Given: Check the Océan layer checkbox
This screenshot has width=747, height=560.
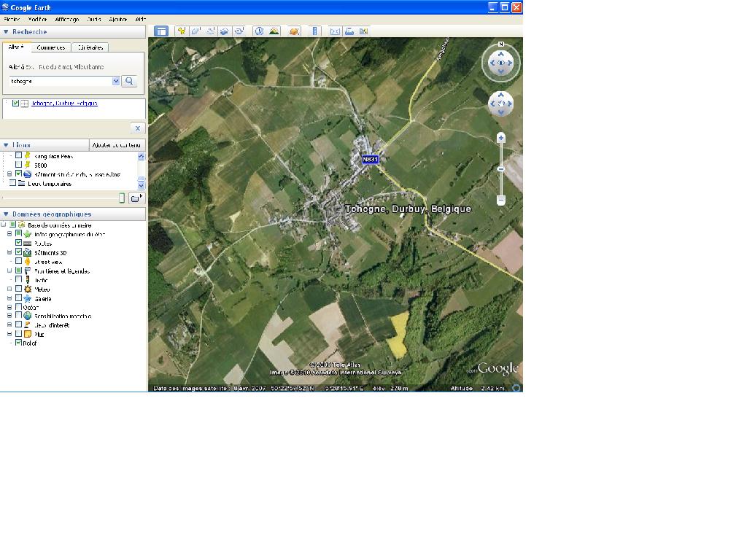Looking at the screenshot, I should tap(18, 307).
